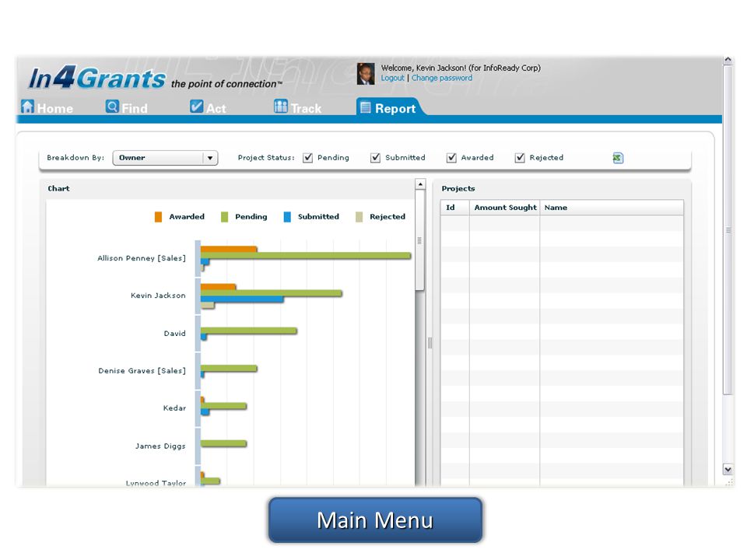Click the main page scrollbar thumb
The width and height of the screenshot is (747, 560).
coord(728,230)
